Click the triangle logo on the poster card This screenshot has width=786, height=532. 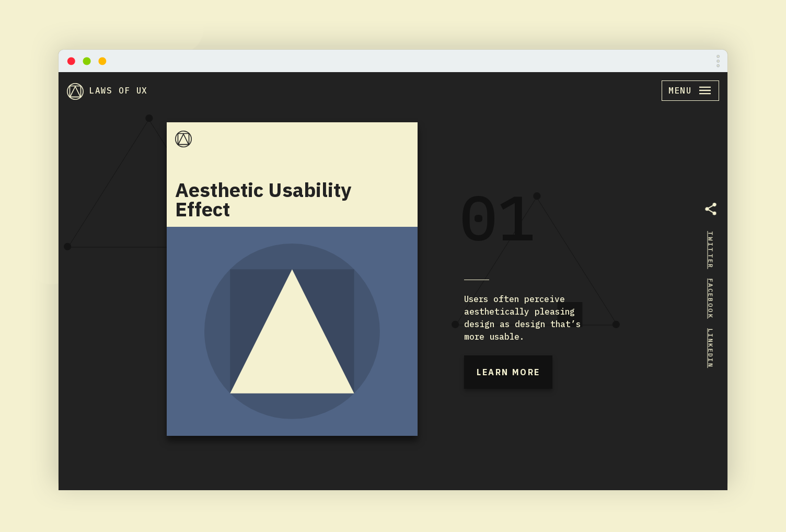[183, 139]
